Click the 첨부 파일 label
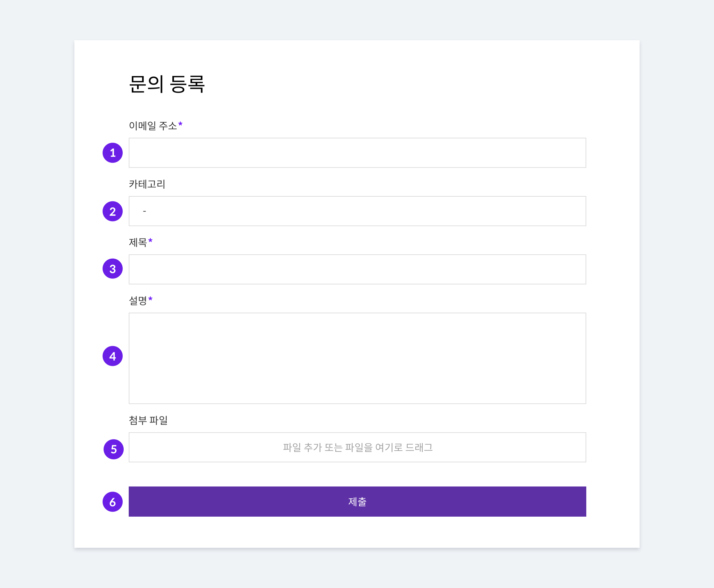Screen dimensions: 714x588 [x=148, y=420]
